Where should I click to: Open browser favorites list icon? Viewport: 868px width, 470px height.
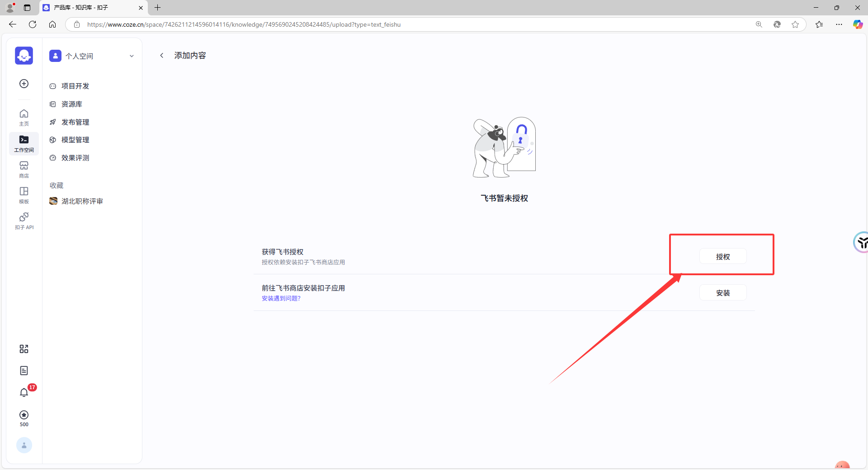819,24
